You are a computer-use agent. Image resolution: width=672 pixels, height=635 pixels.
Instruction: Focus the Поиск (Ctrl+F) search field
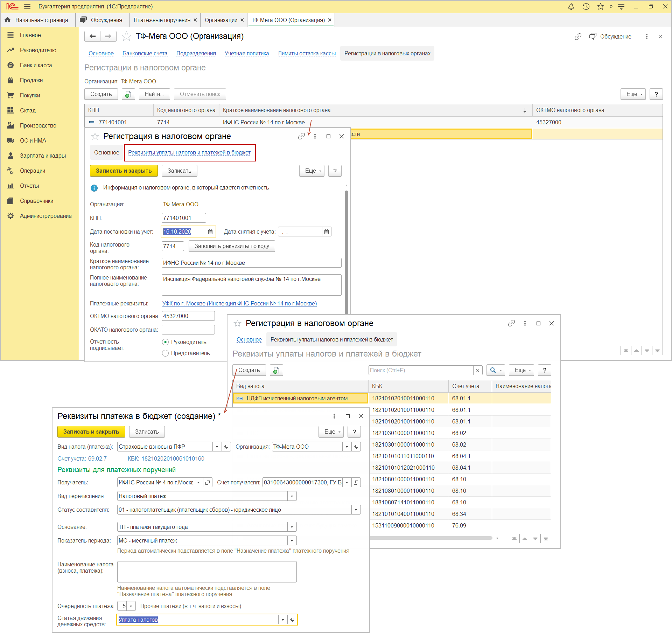tap(421, 371)
